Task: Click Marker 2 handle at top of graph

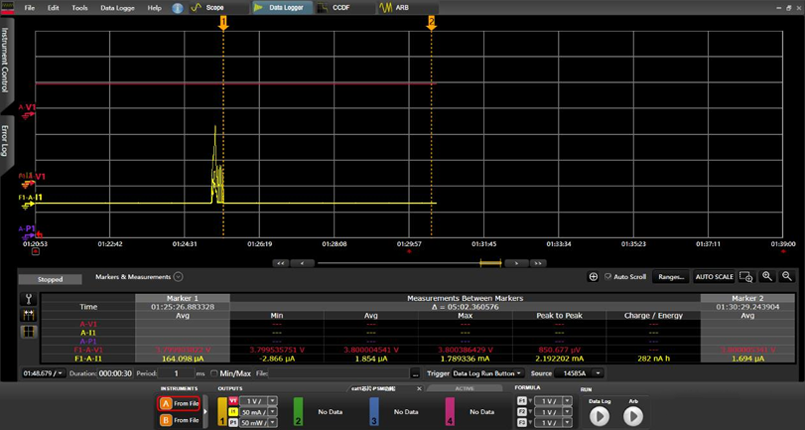Action: [431, 20]
